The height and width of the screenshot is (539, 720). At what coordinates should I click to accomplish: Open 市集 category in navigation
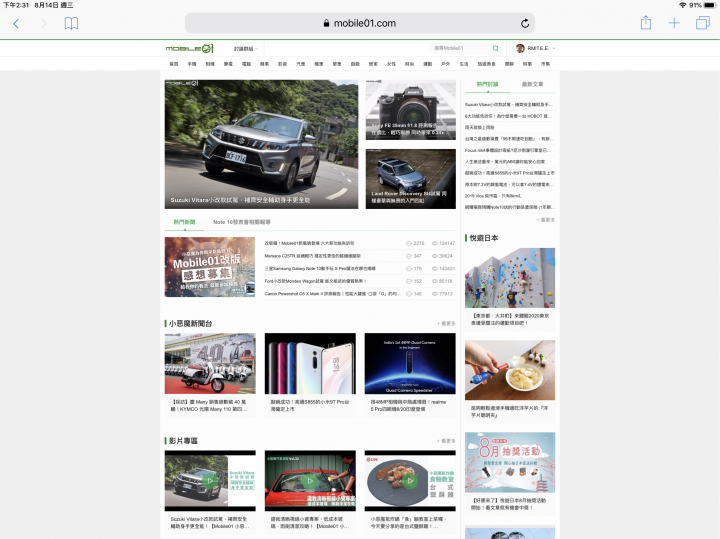point(545,64)
